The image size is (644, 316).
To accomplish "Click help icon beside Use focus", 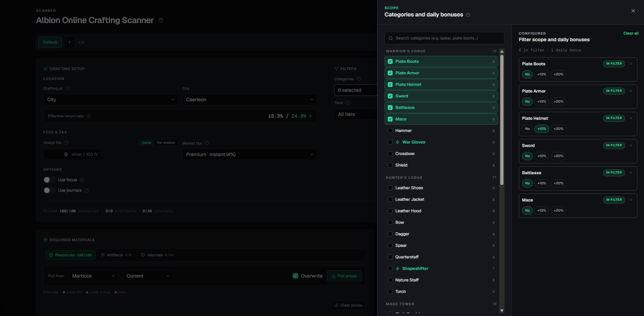I will point(82,180).
